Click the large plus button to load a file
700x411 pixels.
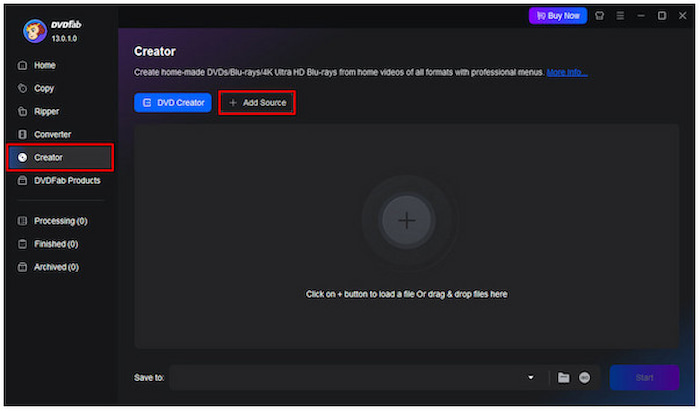(x=407, y=221)
